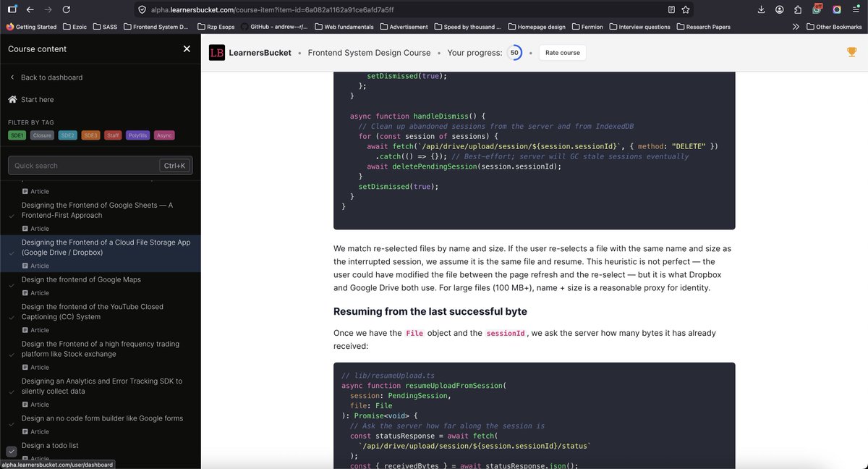Viewport: 868px width, 469px height.
Task: Click the progress circle showing 50
Action: (x=514, y=53)
